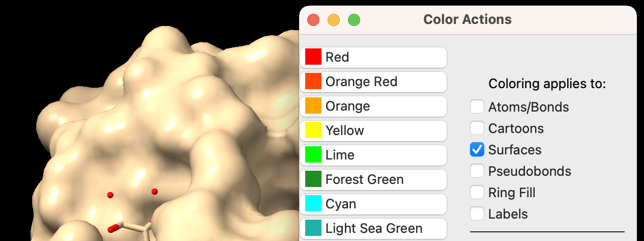Select the Orange color option

click(x=373, y=106)
